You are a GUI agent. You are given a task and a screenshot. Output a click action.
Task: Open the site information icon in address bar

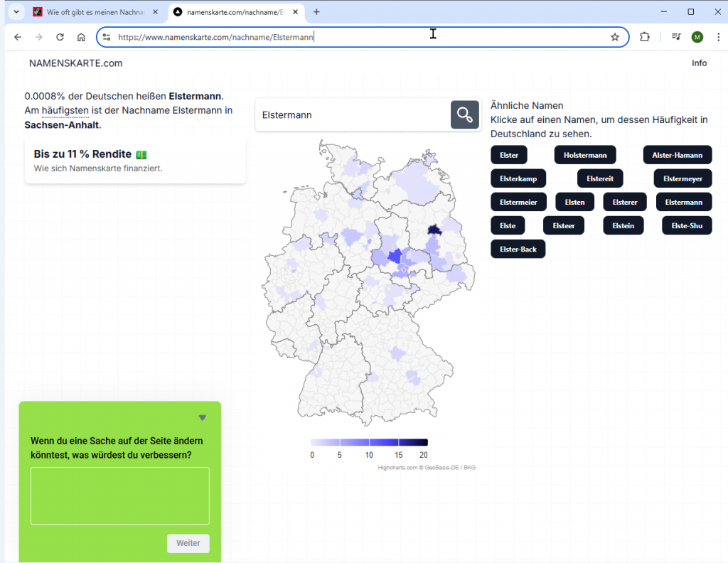(x=107, y=38)
